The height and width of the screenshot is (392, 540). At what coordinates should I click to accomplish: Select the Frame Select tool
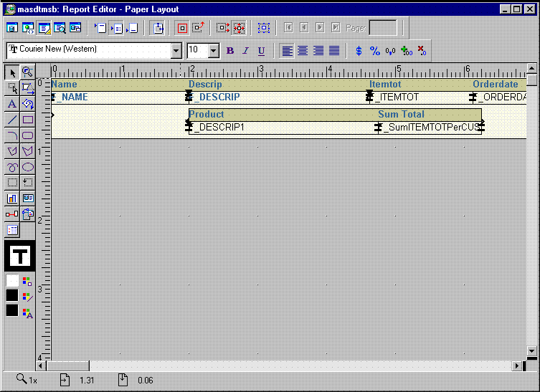point(12,88)
